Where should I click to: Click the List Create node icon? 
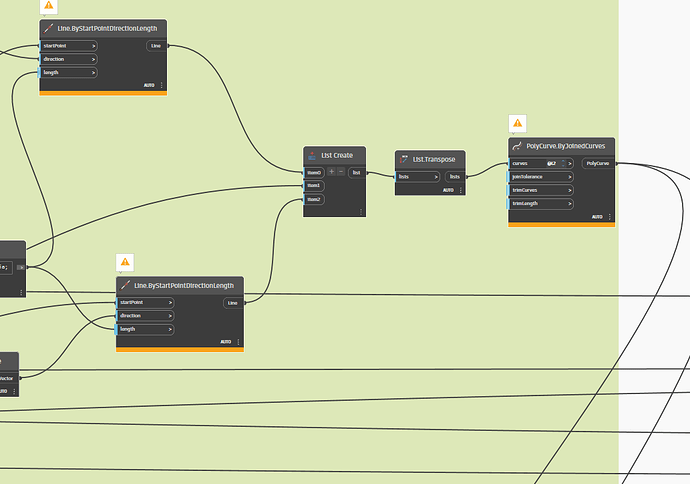coord(312,156)
